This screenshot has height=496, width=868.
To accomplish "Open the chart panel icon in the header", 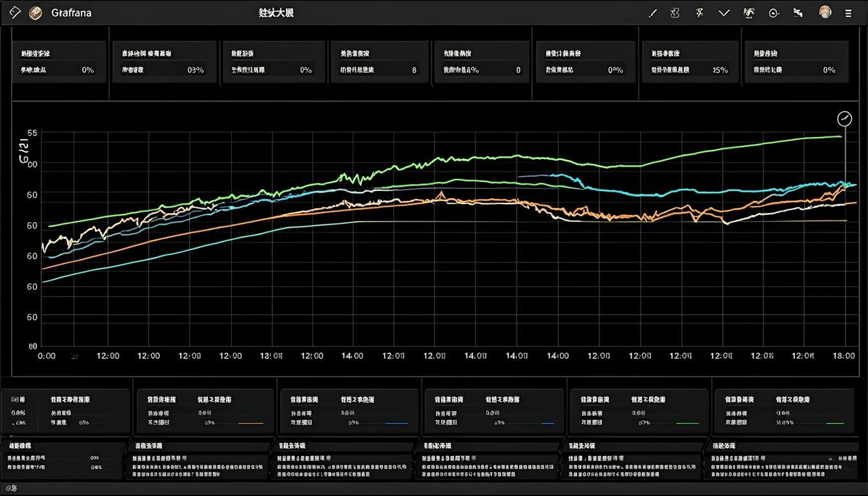I will [749, 13].
